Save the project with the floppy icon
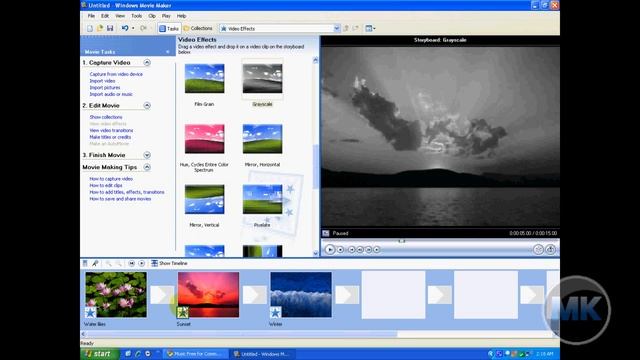Image resolution: width=640 pixels, height=360 pixels. (x=110, y=28)
